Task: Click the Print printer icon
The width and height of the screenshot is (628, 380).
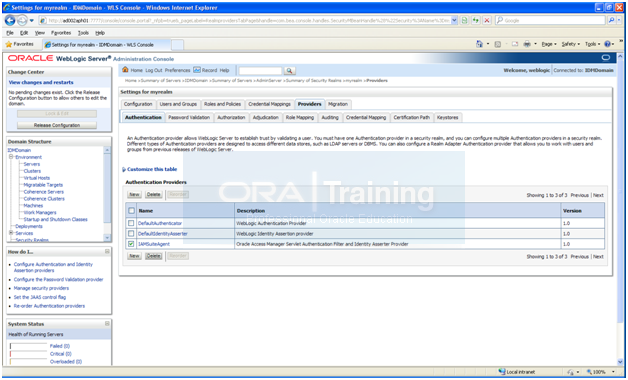Action: point(527,44)
